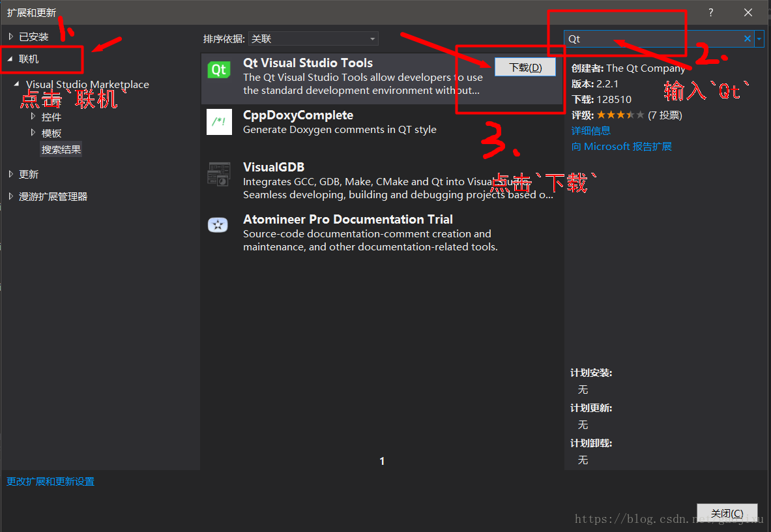Open the help question mark button
Screen dimensions: 771x532
click(711, 12)
